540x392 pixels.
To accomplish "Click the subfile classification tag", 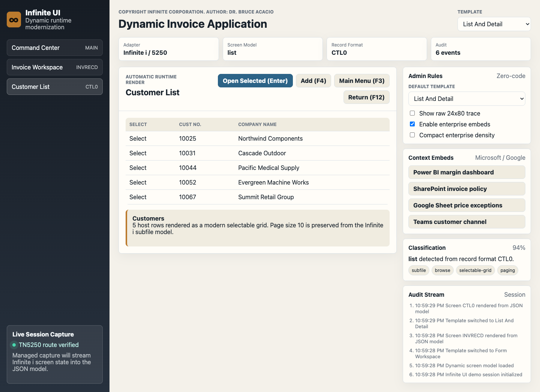I will (418, 270).
